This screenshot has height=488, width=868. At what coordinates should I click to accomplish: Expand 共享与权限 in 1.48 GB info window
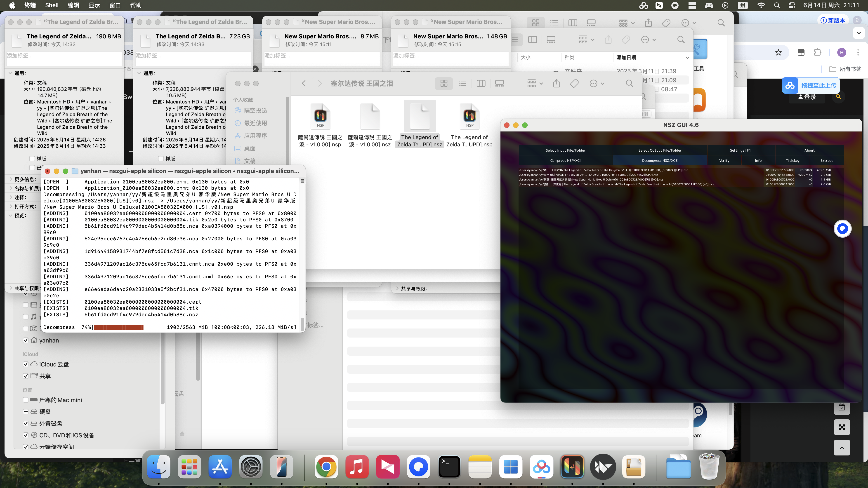(397, 289)
